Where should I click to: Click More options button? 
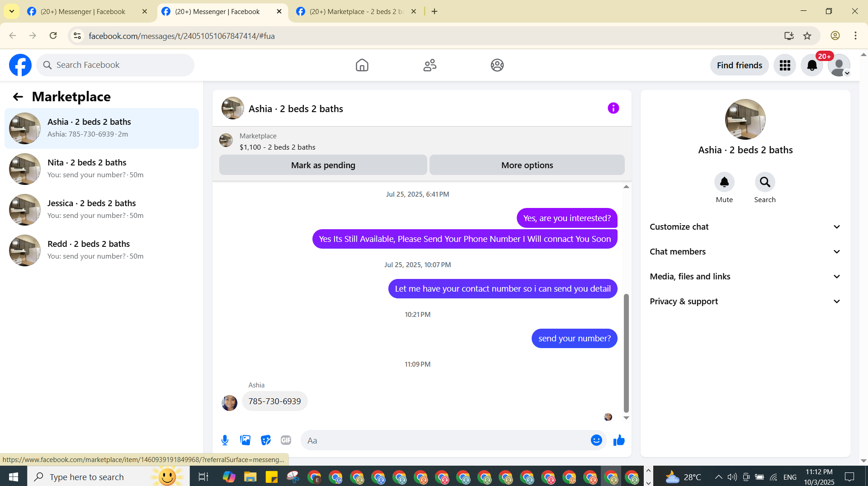pos(527,165)
